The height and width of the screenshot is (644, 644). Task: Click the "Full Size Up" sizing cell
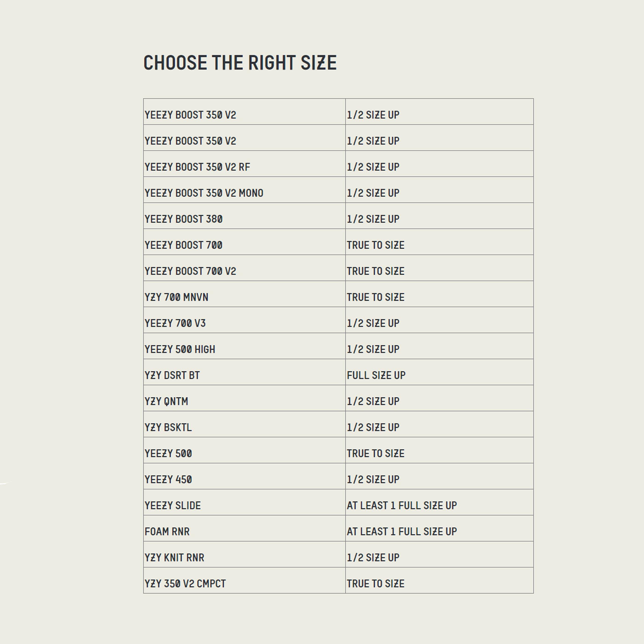376,375
